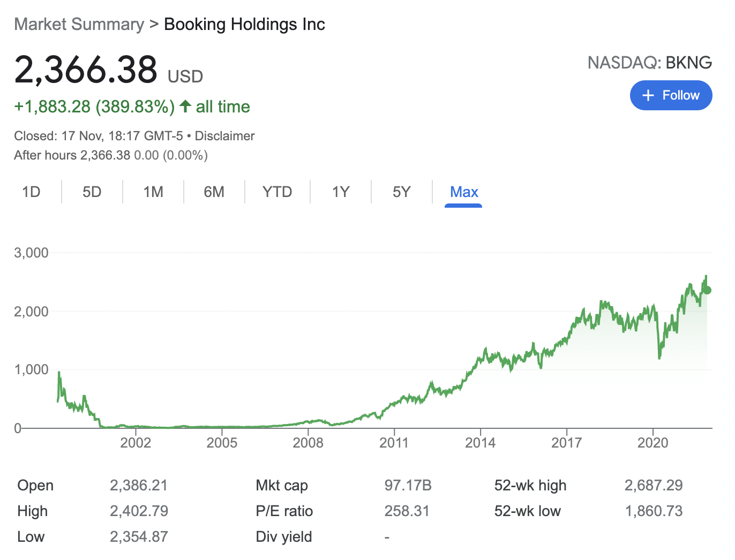This screenshot has width=735, height=560.
Task: Click the 52-wk high value 2,687.29
Action: 654,486
